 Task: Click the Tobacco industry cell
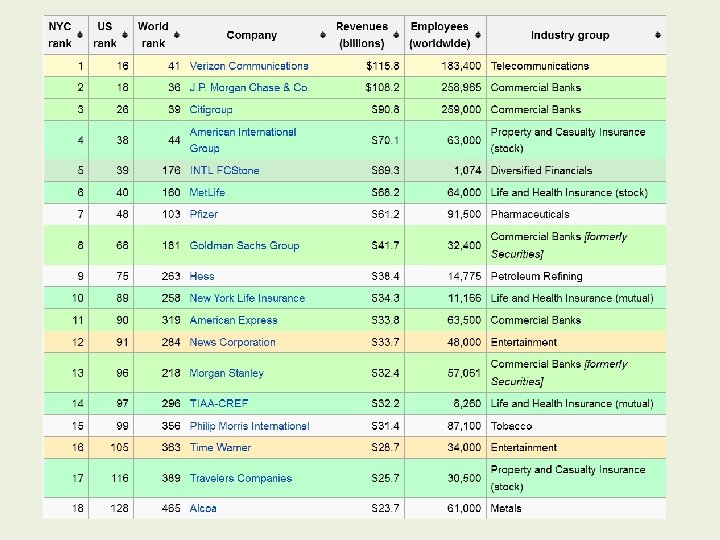pyautogui.click(x=511, y=426)
